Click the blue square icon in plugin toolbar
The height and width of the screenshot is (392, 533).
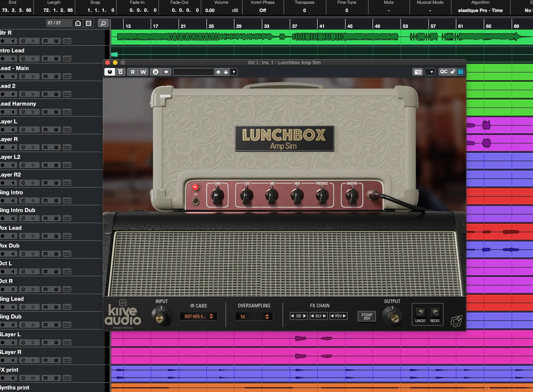[460, 72]
